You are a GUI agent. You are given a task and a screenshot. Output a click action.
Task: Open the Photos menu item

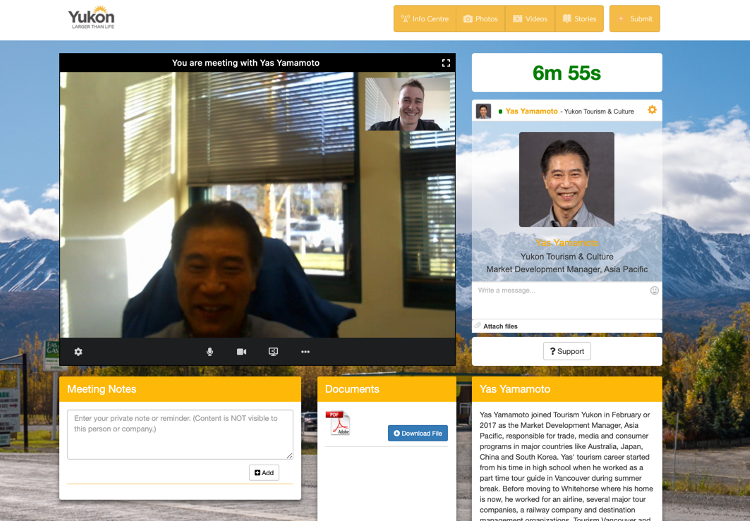481,19
